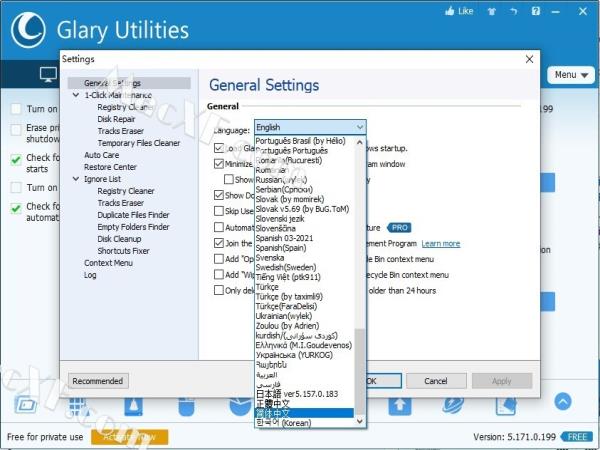Select 'Ukrainian(wylek)' in language list
Image resolution: width=600 pixels, height=450 pixels.
click(305, 316)
